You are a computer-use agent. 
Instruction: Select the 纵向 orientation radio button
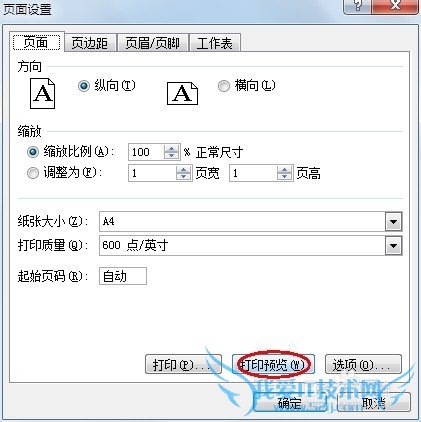(83, 86)
